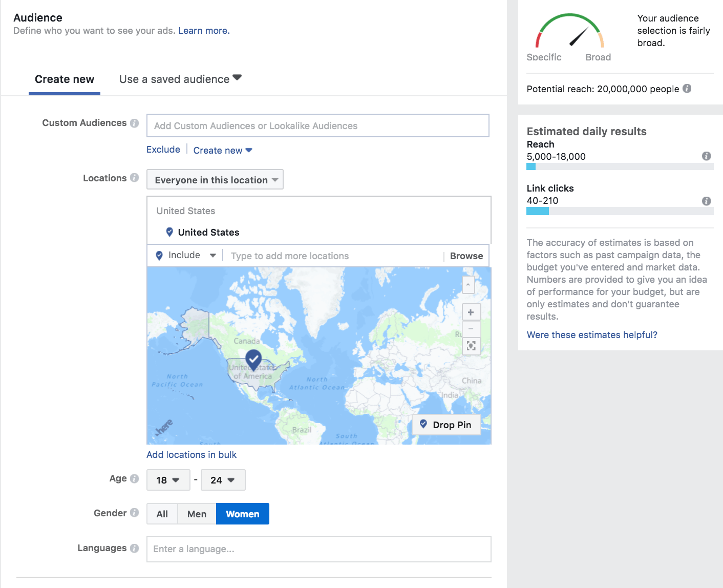Click the Custom Audiences info icon
The height and width of the screenshot is (588, 723).
pyautogui.click(x=134, y=123)
